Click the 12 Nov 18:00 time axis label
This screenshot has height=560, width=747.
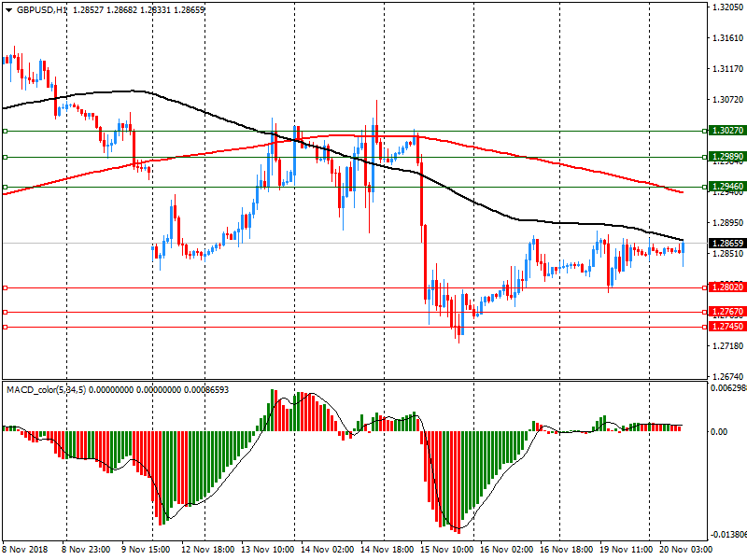(x=207, y=550)
